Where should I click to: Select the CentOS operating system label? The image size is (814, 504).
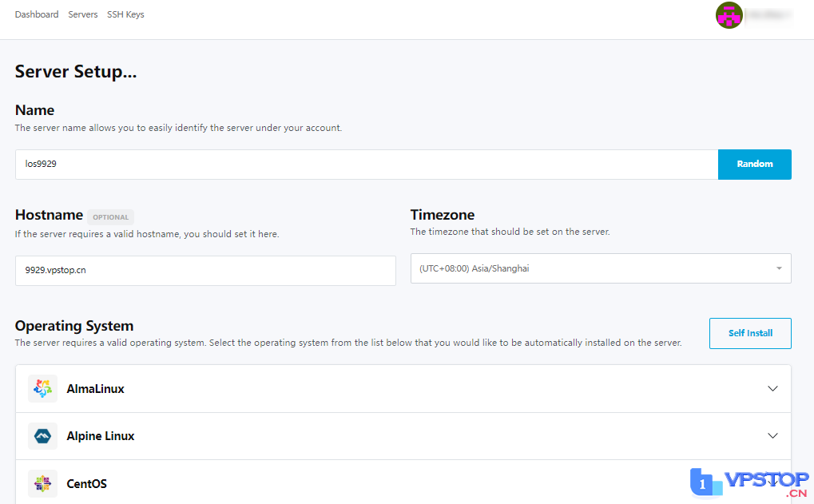coord(86,483)
